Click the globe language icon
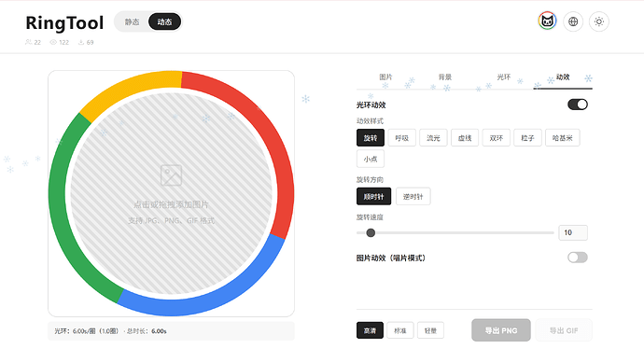644x349 pixels. 573,21
